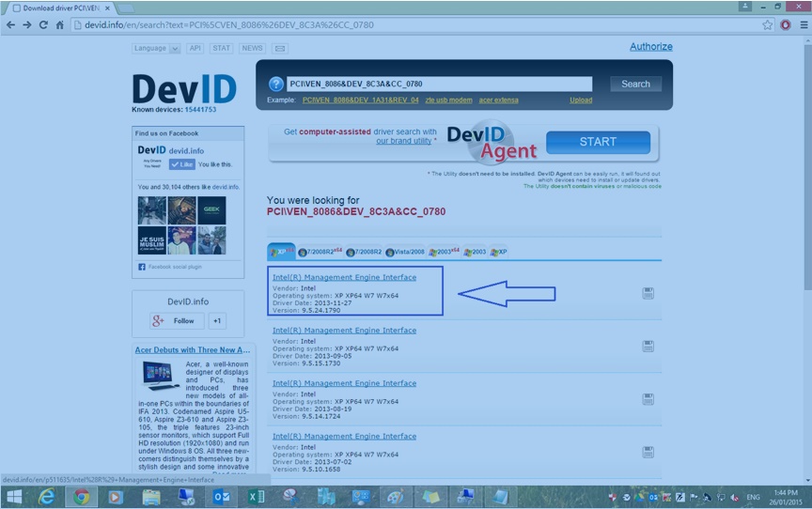Click the Facebook logo in social plugin

[x=142, y=267]
